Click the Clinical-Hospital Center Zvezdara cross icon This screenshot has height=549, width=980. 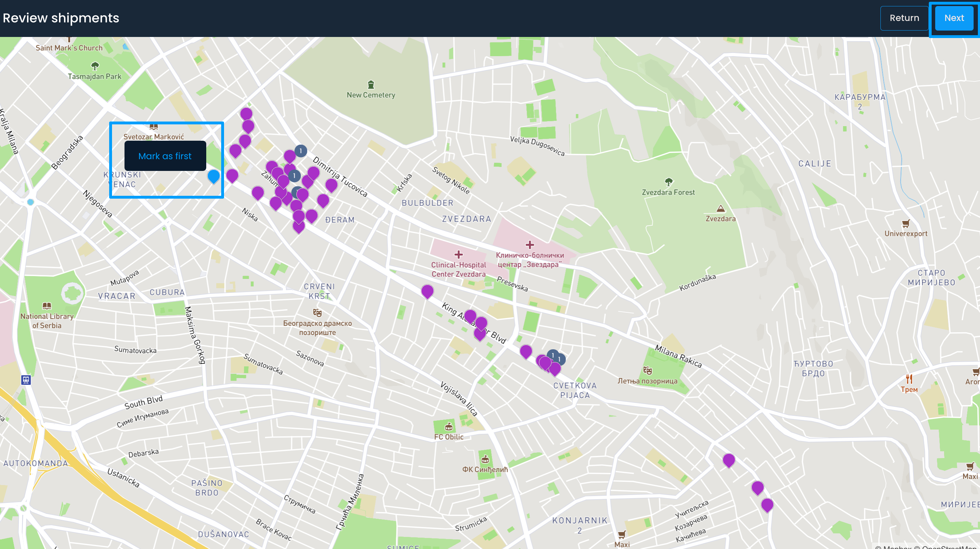pyautogui.click(x=458, y=254)
